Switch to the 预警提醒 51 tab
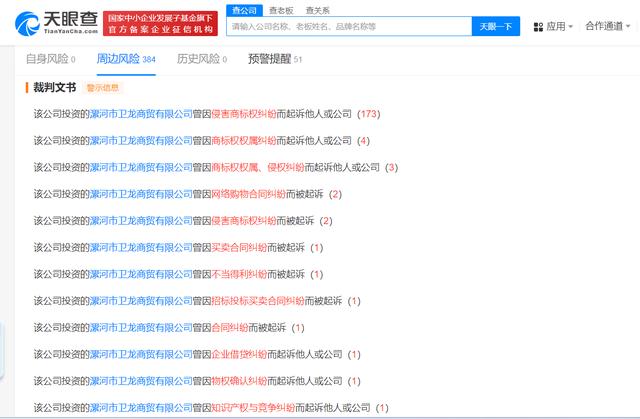640x419 pixels. coord(275,59)
